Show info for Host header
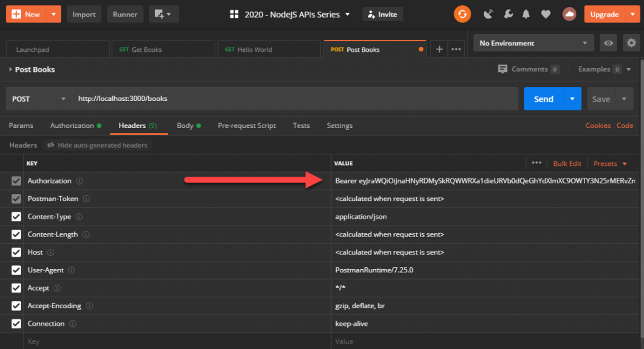This screenshot has height=349, width=644. [51, 252]
